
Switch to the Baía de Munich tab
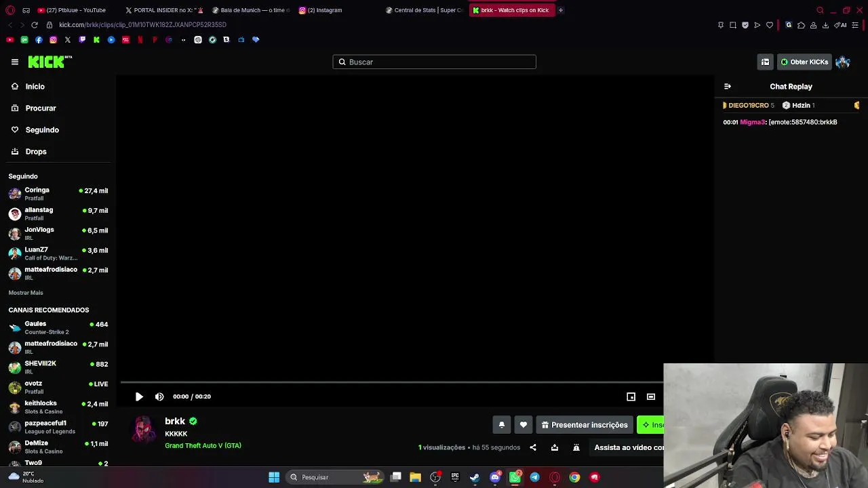(x=251, y=10)
